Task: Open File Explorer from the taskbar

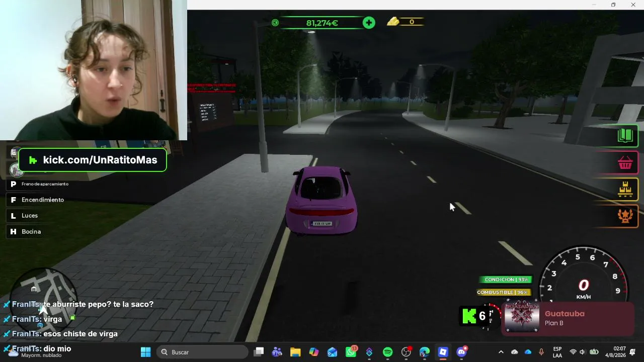Action: (295, 352)
